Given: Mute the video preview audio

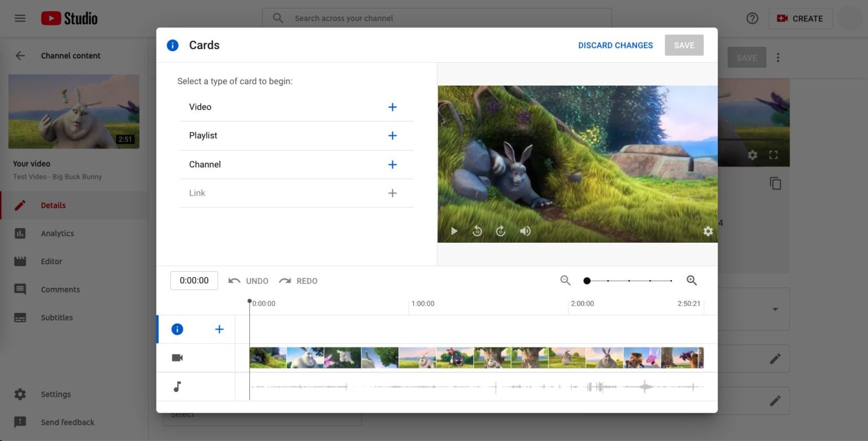Looking at the screenshot, I should [525, 231].
